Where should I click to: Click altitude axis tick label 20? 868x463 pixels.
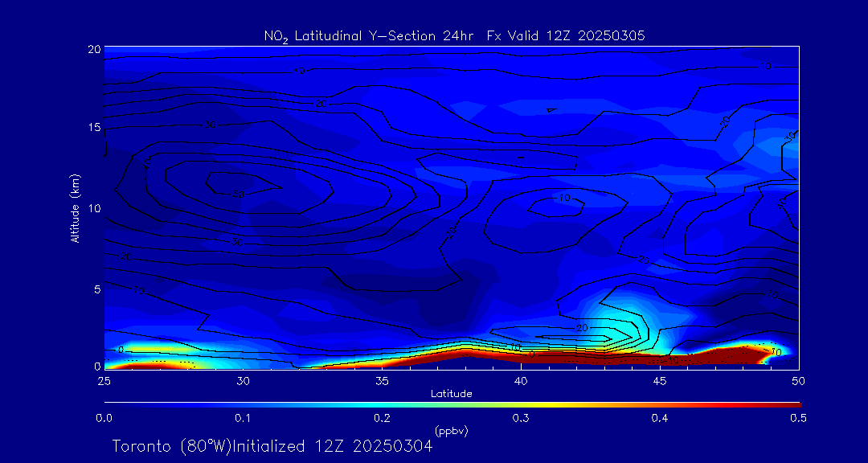point(95,48)
